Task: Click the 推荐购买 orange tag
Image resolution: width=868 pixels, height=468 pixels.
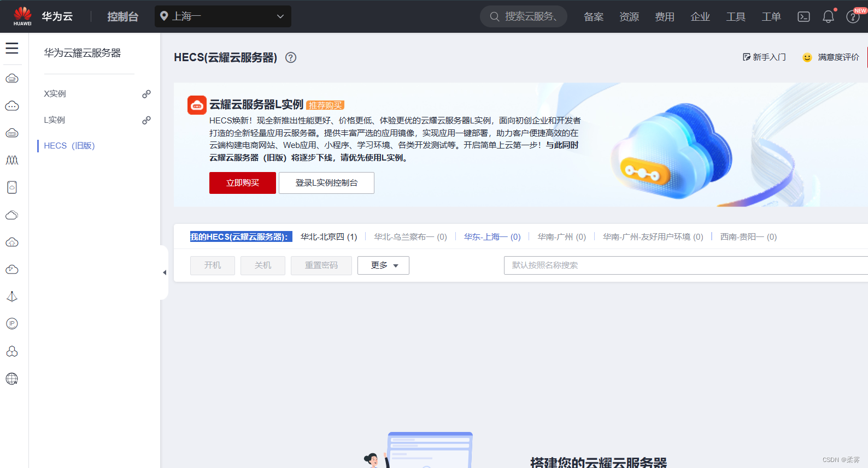Action: pyautogui.click(x=325, y=105)
